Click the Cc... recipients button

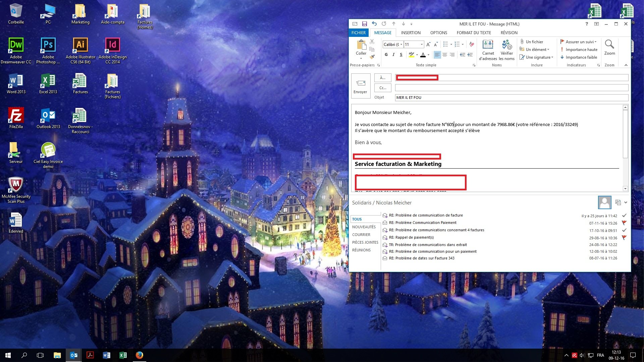383,88
